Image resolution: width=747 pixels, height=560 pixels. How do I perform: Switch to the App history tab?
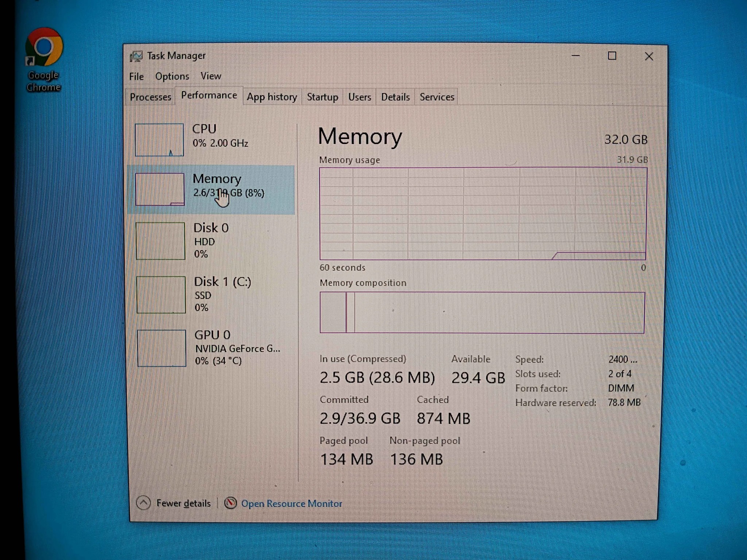[272, 97]
